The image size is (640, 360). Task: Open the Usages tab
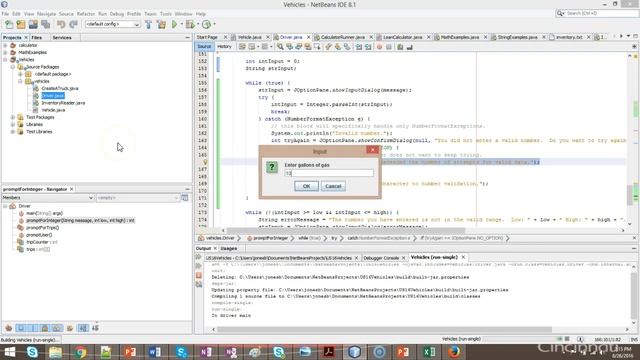click(x=229, y=249)
